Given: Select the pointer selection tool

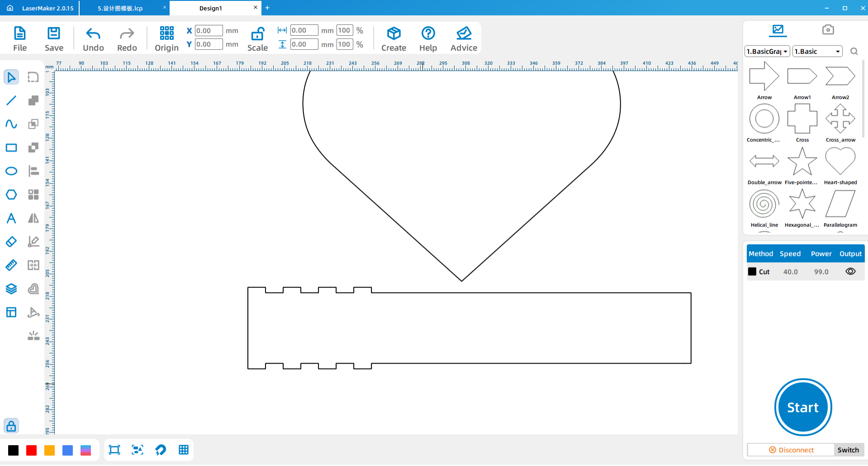Looking at the screenshot, I should click(11, 77).
